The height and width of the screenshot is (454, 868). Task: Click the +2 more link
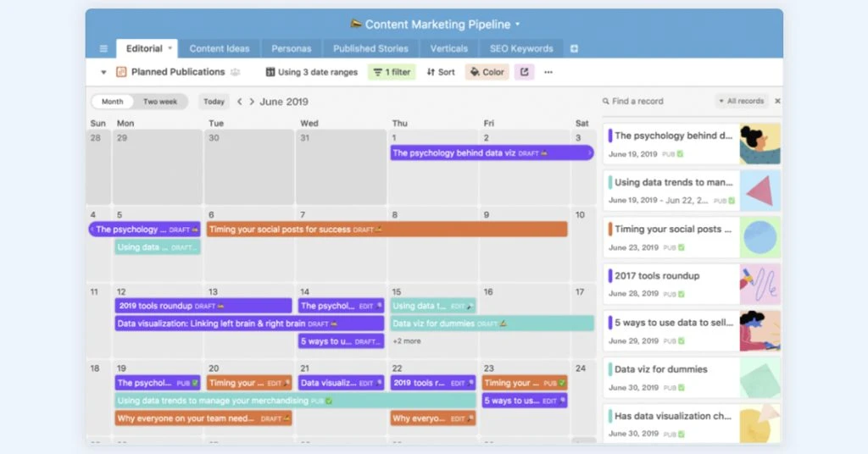[x=407, y=341]
